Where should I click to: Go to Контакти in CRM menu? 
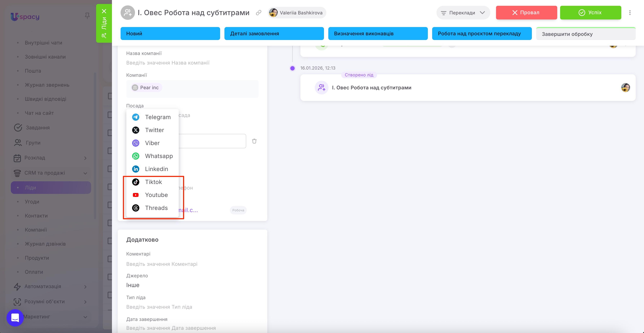36,216
